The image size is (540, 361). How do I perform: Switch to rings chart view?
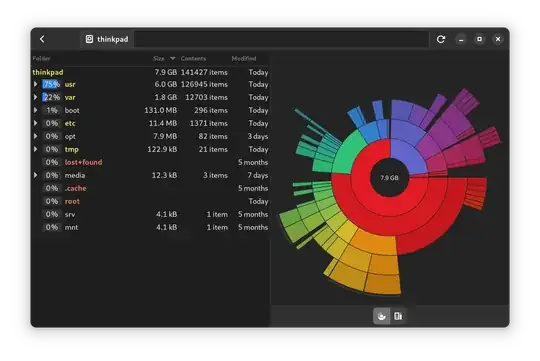click(x=382, y=316)
